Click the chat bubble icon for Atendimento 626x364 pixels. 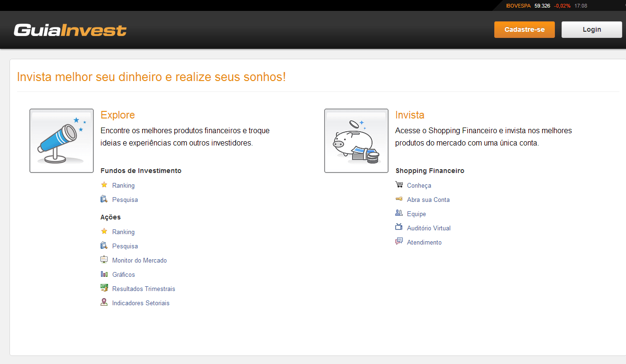[x=399, y=242]
